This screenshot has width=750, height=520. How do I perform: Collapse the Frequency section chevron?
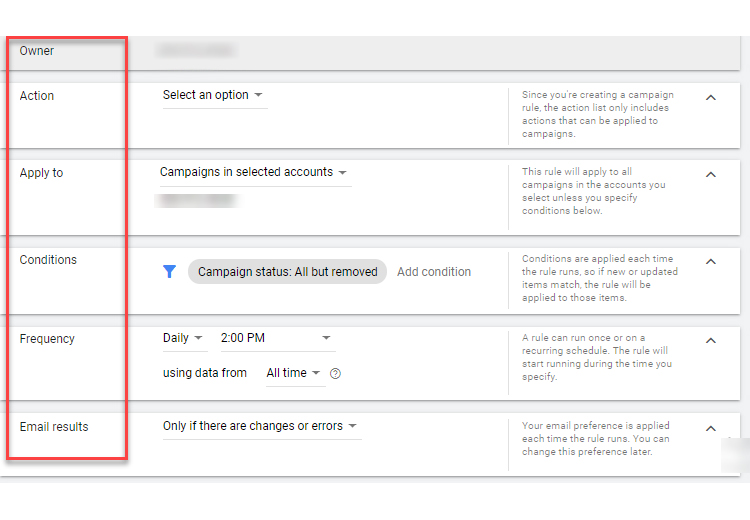coord(711,341)
